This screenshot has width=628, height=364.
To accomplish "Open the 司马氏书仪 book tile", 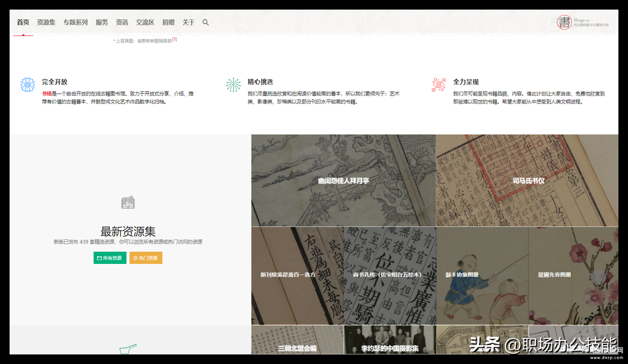I will pos(527,181).
